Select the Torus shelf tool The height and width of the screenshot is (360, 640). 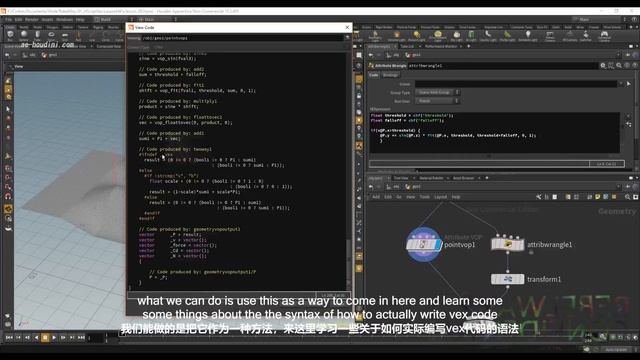(x=51, y=36)
